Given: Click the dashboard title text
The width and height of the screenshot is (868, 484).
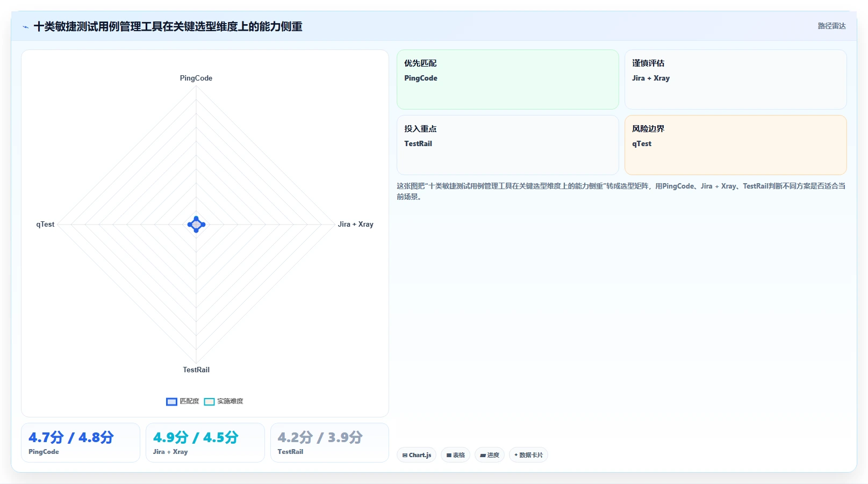Looking at the screenshot, I should (x=168, y=26).
